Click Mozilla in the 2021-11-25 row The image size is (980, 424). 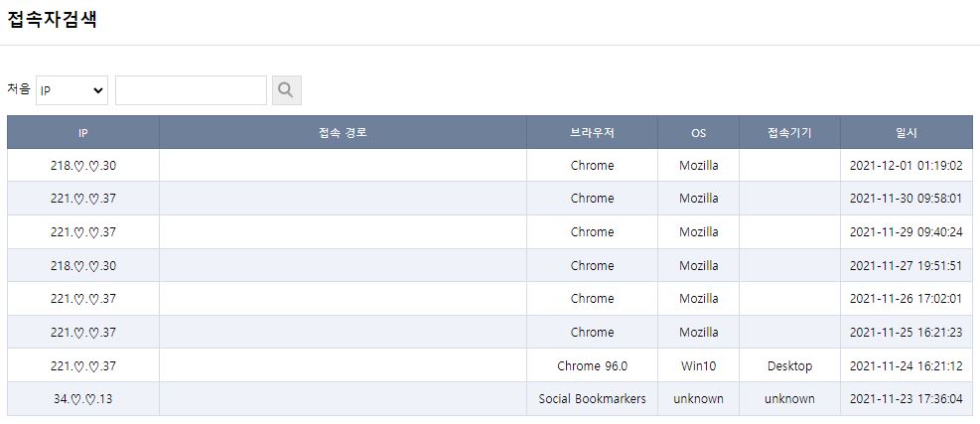point(698,332)
